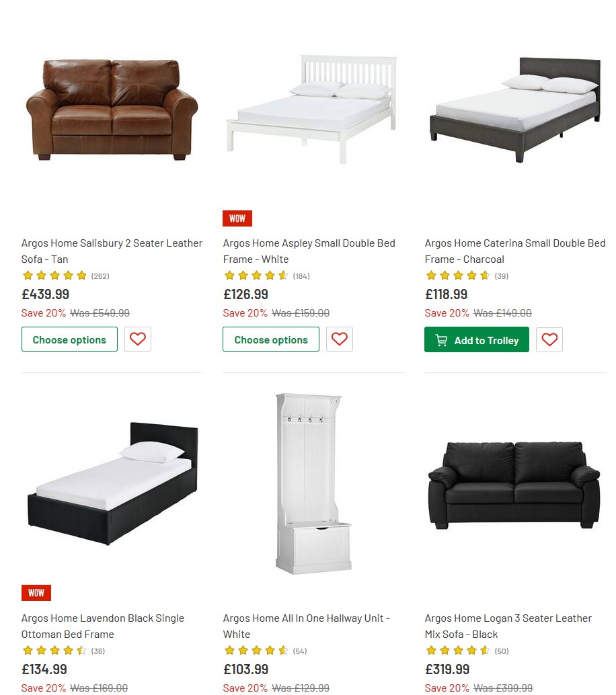The image size is (616, 695).
Task: Open the Argos Home Salisbury 2 Seater Sofa listing
Action: [x=112, y=251]
